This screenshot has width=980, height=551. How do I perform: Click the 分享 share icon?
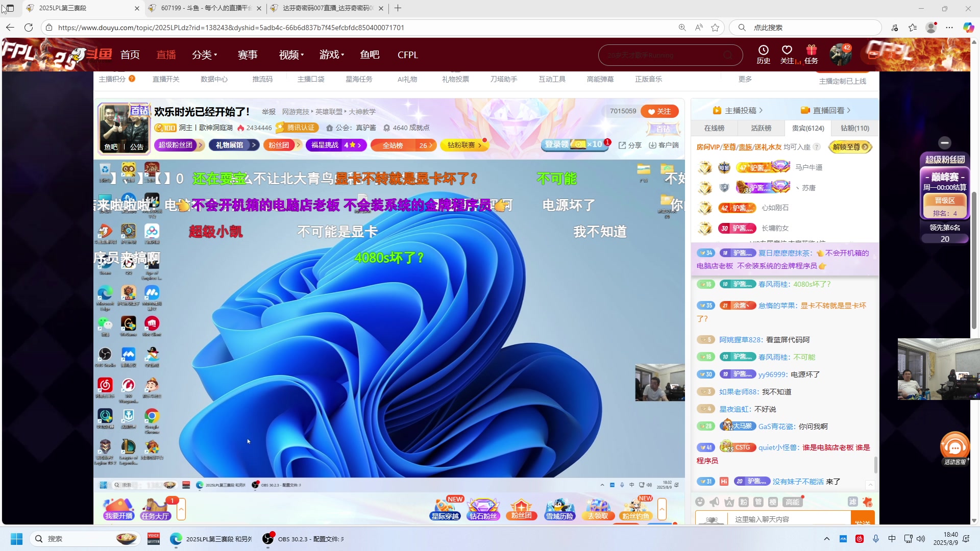click(630, 145)
